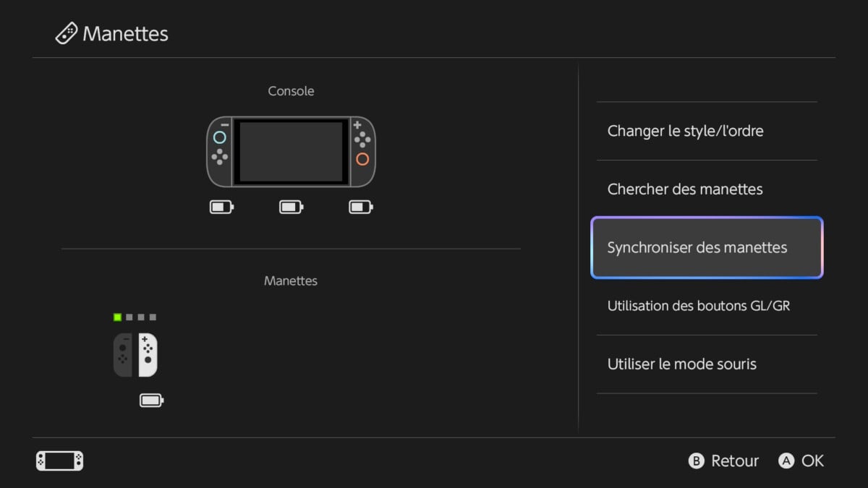Click the handheld console icon at bottom left
Screen dimensions: 868x488
click(x=59, y=461)
